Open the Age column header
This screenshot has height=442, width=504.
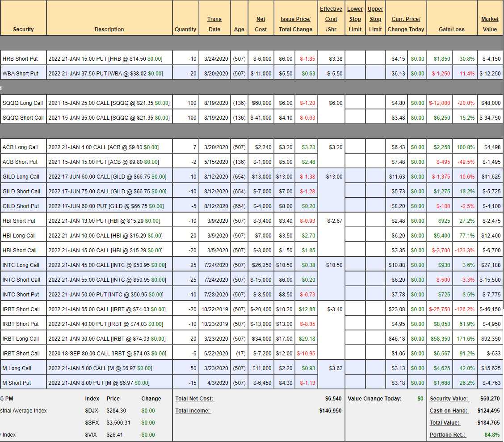point(239,29)
